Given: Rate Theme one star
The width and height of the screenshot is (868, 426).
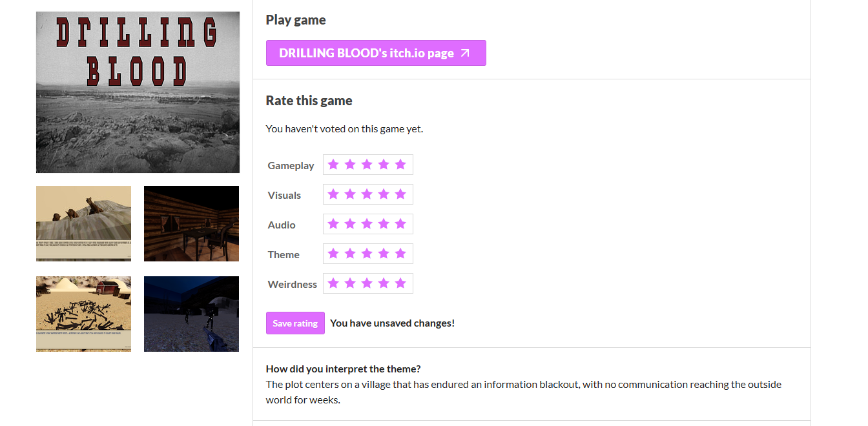Looking at the screenshot, I should 333,254.
